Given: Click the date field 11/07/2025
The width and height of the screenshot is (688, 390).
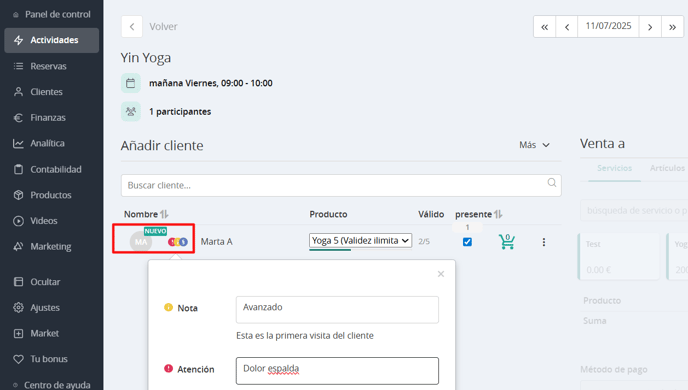Looking at the screenshot, I should tap(608, 26).
